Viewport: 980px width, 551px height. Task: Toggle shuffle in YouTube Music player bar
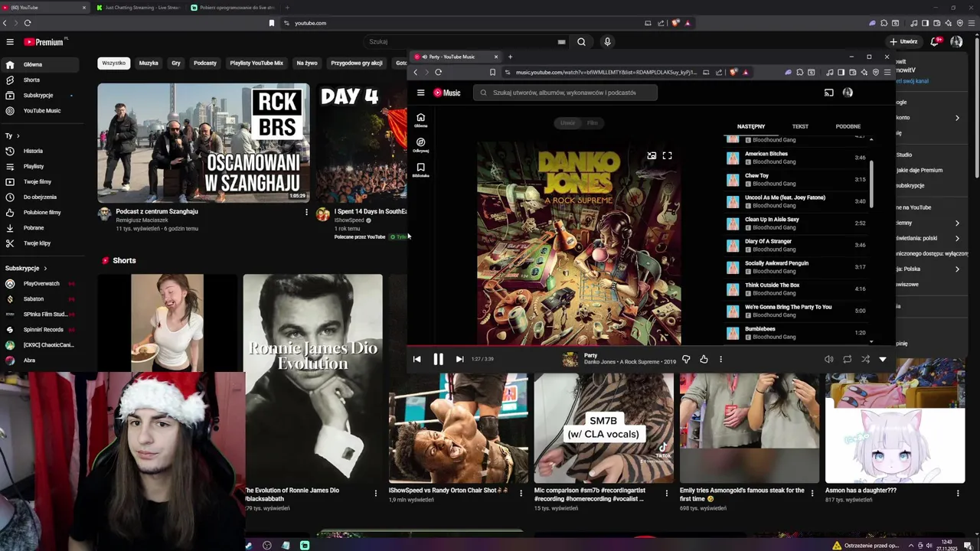click(x=865, y=359)
